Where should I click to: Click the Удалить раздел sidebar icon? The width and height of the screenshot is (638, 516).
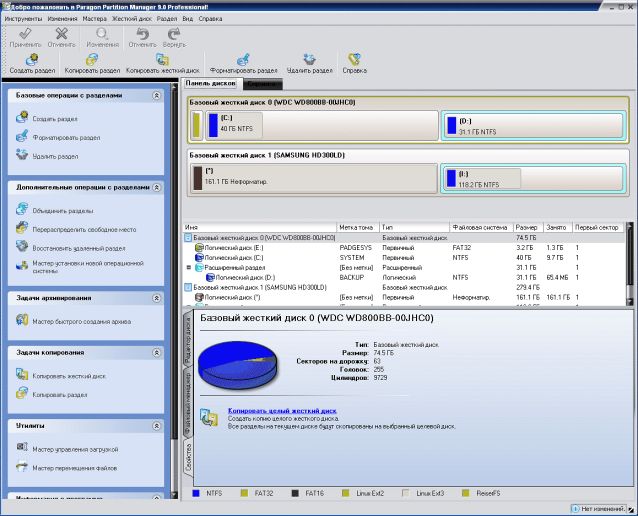pyautogui.click(x=22, y=155)
